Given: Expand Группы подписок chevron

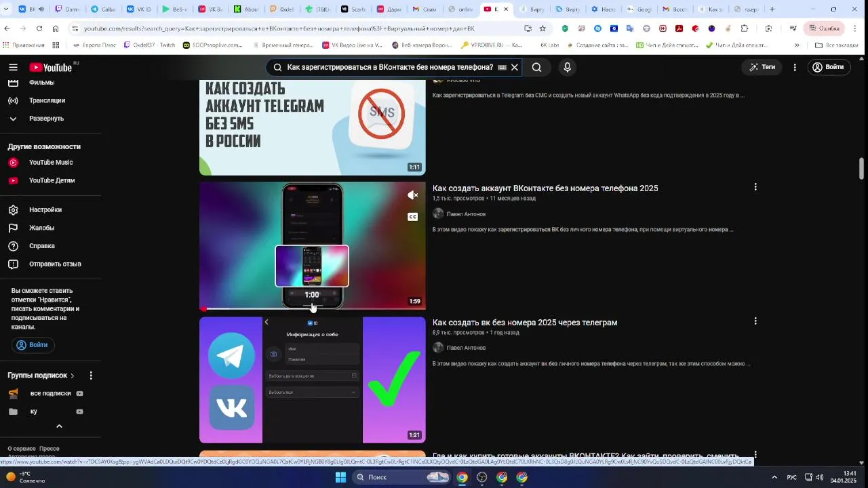Looking at the screenshot, I should (x=73, y=375).
